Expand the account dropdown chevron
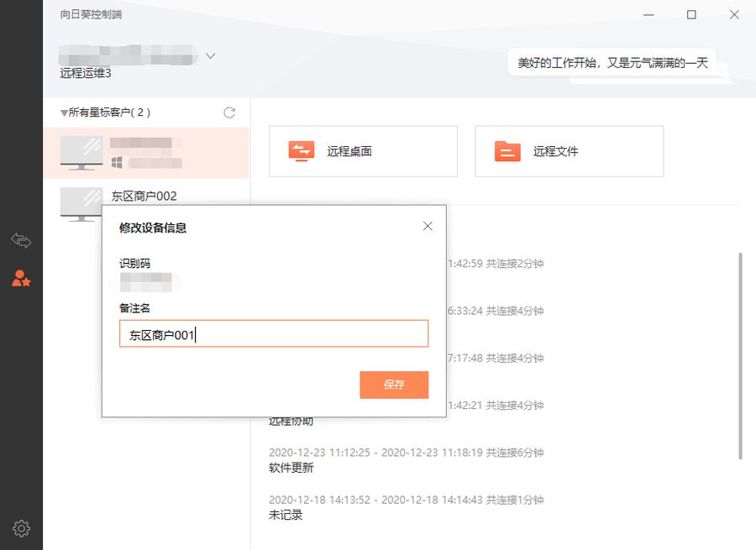Image resolution: width=756 pixels, height=550 pixels. [x=210, y=56]
